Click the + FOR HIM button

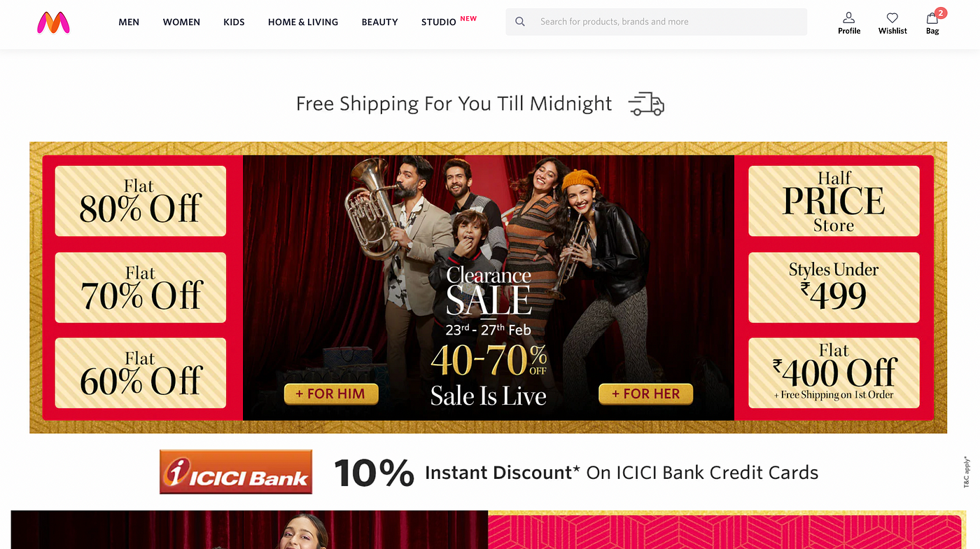coord(330,394)
